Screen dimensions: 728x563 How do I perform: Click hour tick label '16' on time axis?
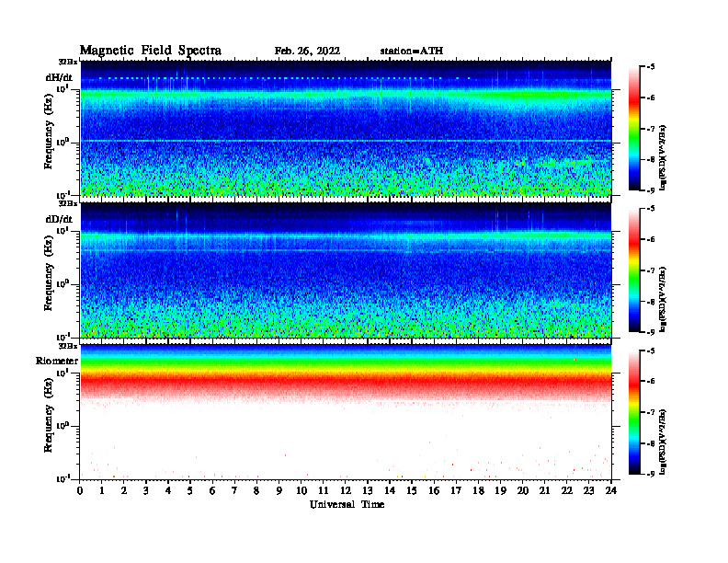(x=434, y=490)
